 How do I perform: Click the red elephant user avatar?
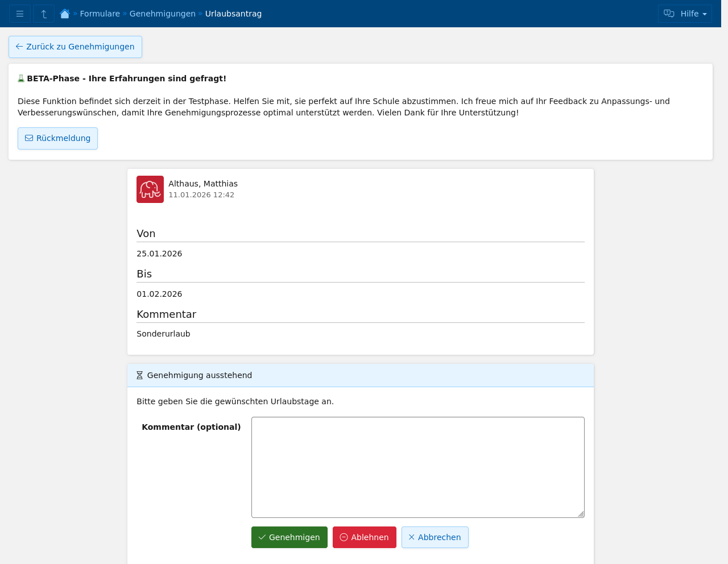[x=150, y=189]
